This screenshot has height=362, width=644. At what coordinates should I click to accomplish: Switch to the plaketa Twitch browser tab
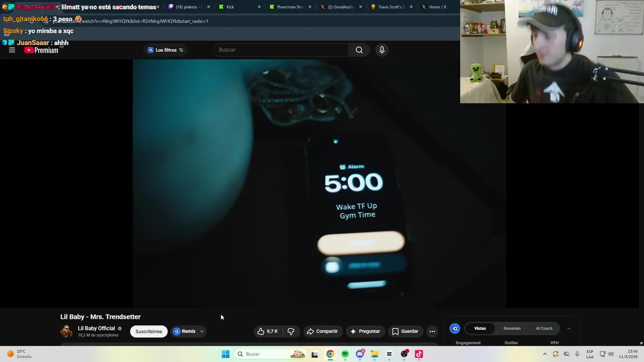[188, 7]
